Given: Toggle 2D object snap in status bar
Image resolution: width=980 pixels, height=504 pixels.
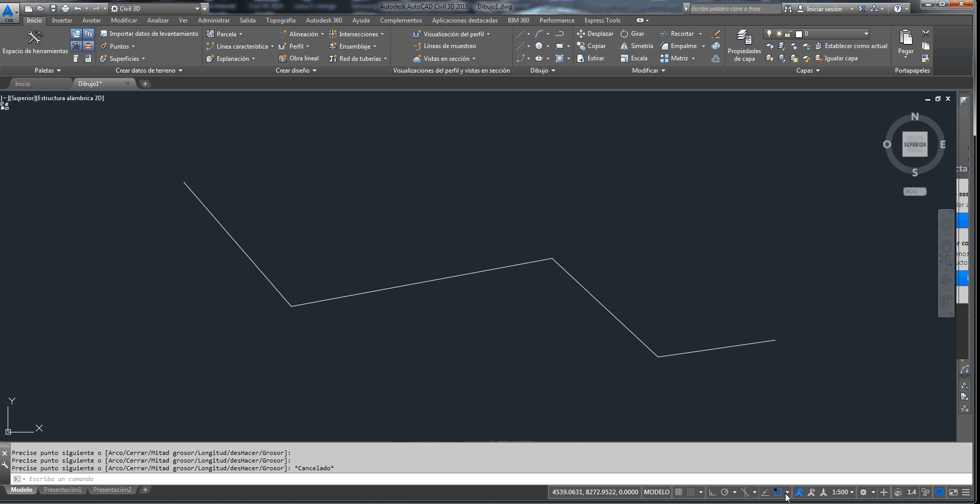Looking at the screenshot, I should (778, 492).
